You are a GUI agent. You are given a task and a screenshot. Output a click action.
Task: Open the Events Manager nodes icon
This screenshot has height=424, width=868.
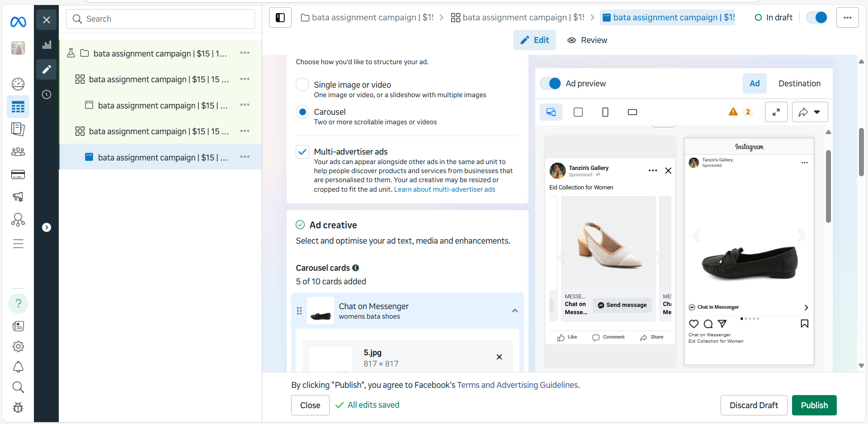[18, 220]
